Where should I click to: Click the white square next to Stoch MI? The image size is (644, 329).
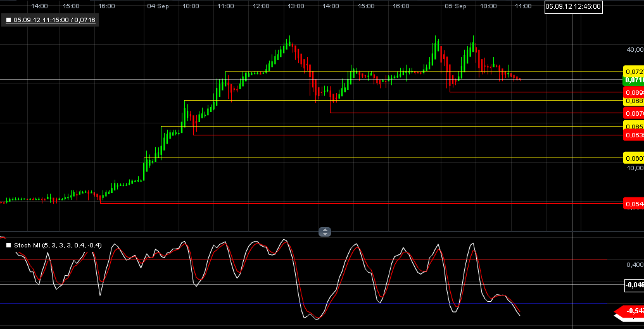tap(9, 245)
